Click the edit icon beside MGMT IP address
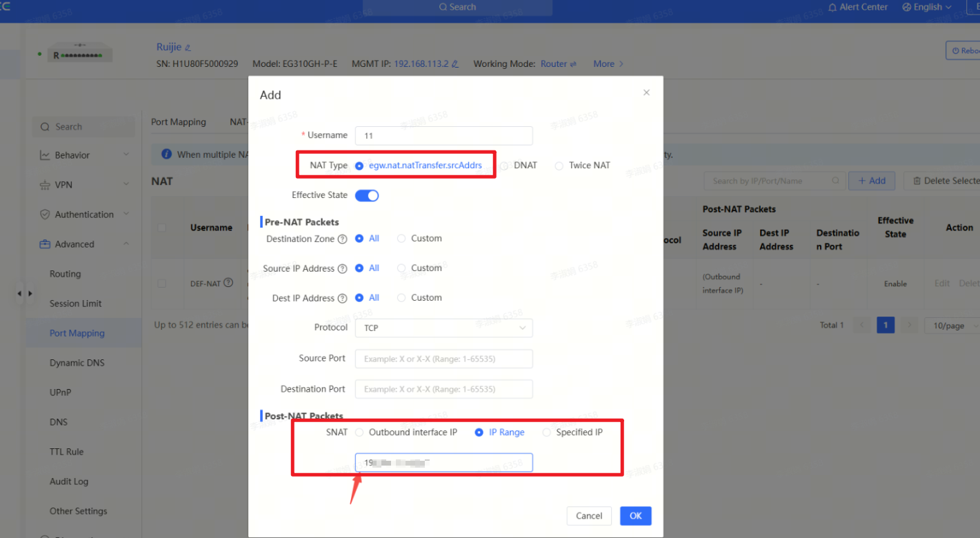The height and width of the screenshot is (538, 980). coord(455,64)
